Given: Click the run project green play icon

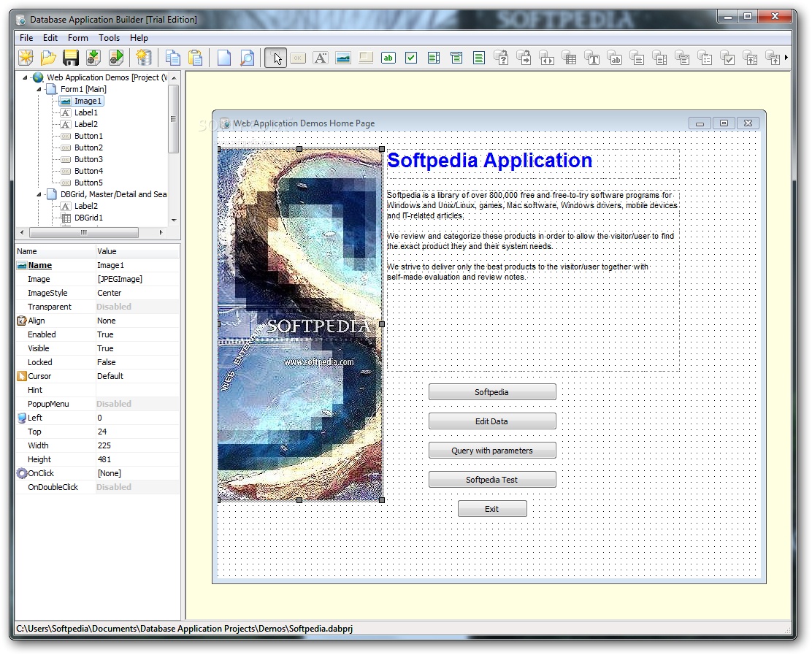Looking at the screenshot, I should 117,58.
